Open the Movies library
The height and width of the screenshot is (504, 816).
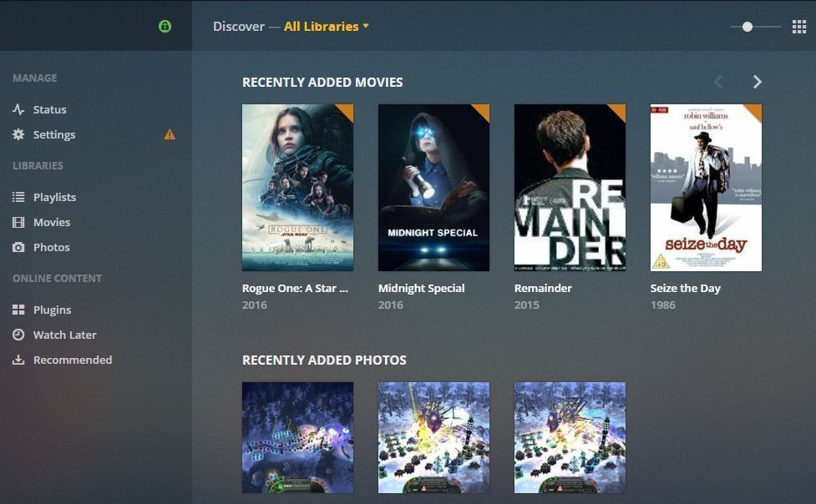tap(51, 222)
